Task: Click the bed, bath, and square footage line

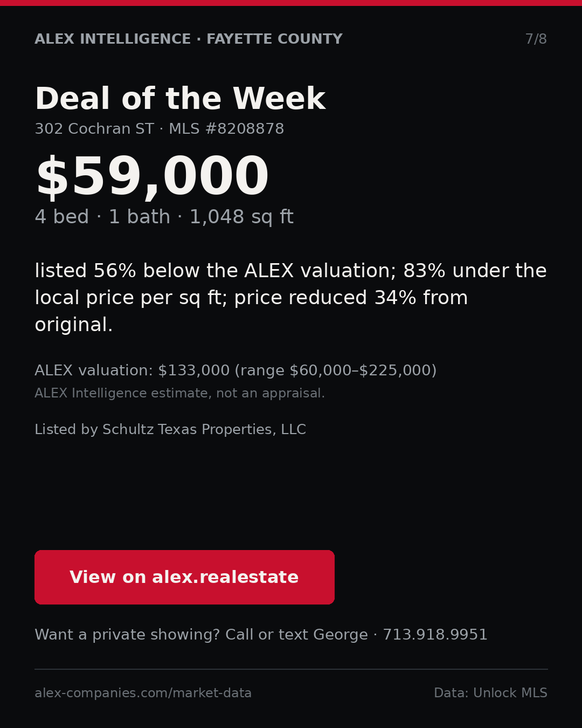Action: pyautogui.click(x=164, y=217)
